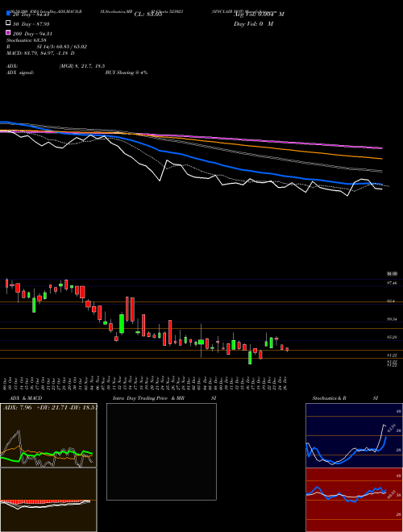
Task: Open the red RSI mini chart
Action: [x=354, y=500]
